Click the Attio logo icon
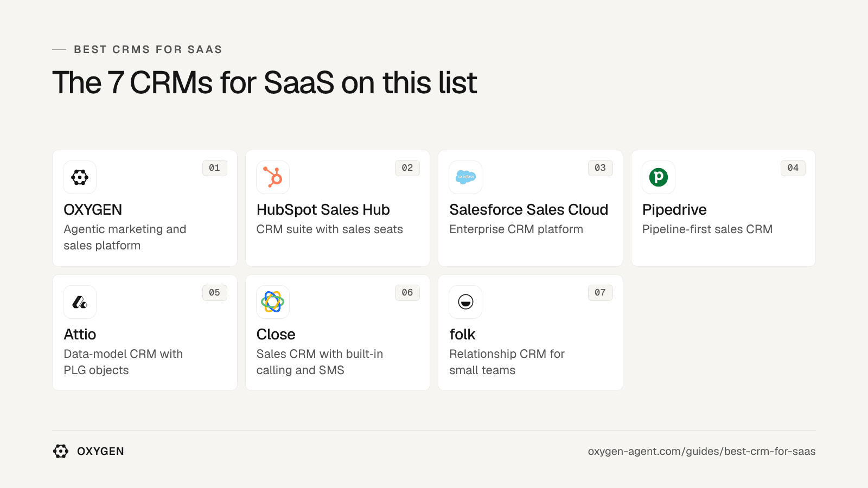 coord(80,302)
